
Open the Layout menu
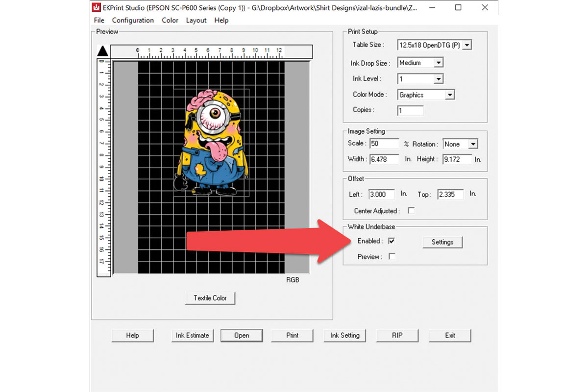click(196, 20)
